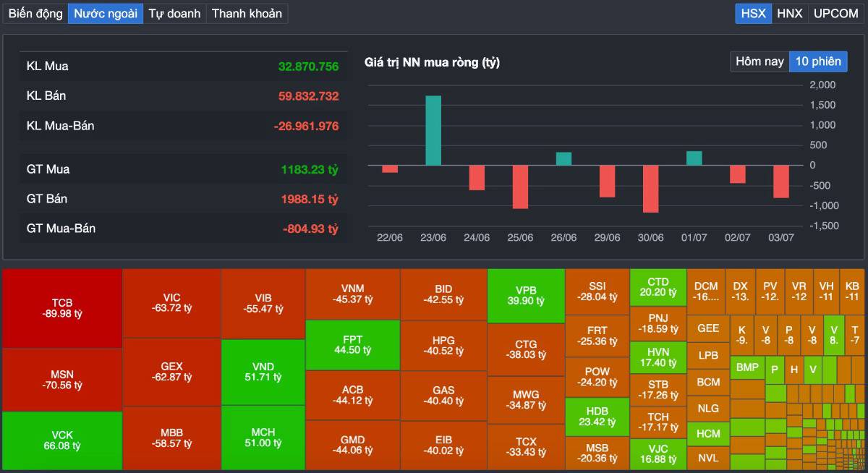Click the chart title Giá trị NN mua ròng (tỷ)

coord(432,62)
